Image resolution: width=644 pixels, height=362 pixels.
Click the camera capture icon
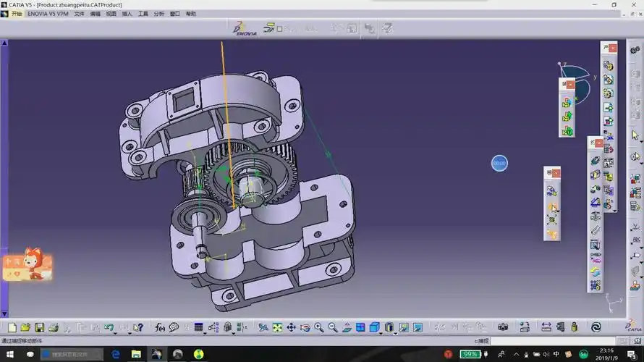[502, 328]
